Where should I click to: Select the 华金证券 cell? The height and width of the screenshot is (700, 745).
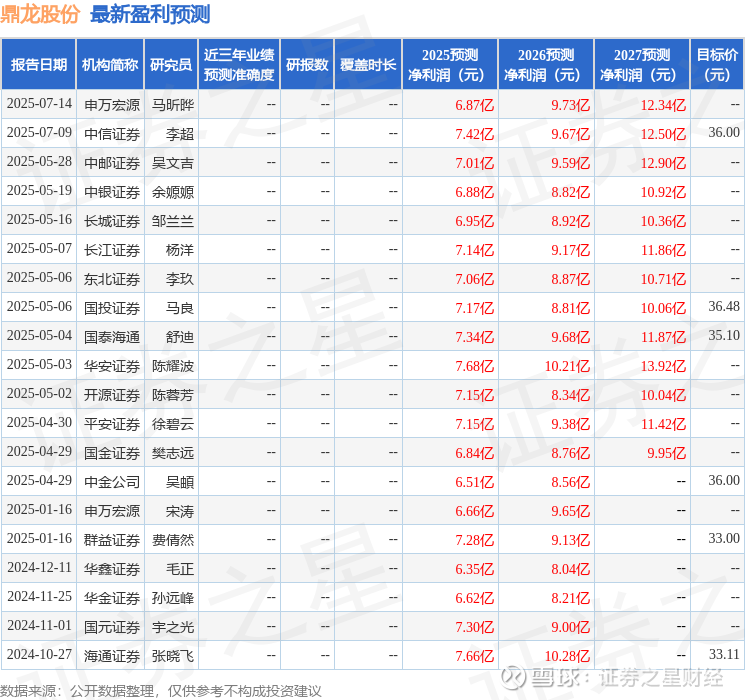pos(112,598)
